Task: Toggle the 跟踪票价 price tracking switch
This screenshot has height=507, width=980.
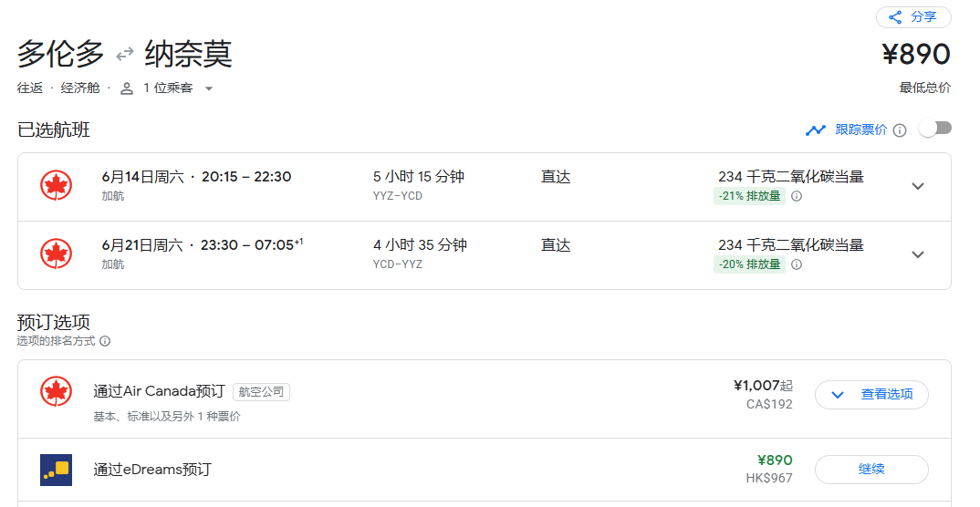Action: point(935,129)
